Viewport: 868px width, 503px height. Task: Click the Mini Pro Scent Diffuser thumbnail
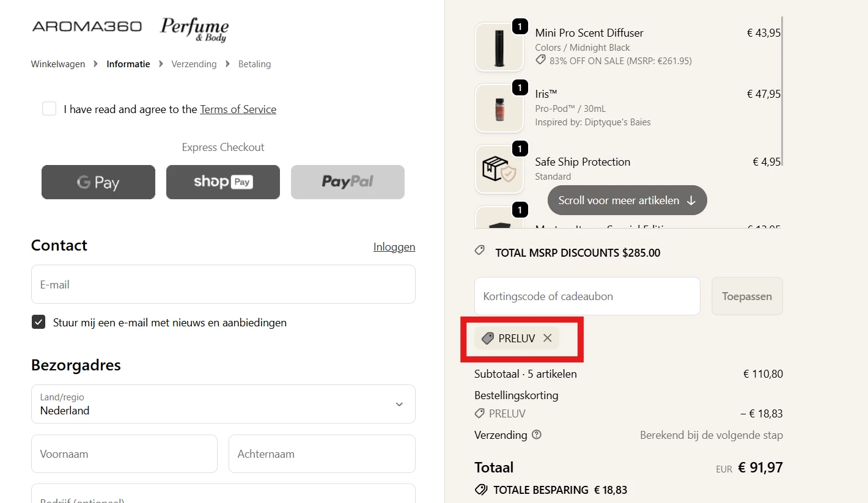coord(499,48)
